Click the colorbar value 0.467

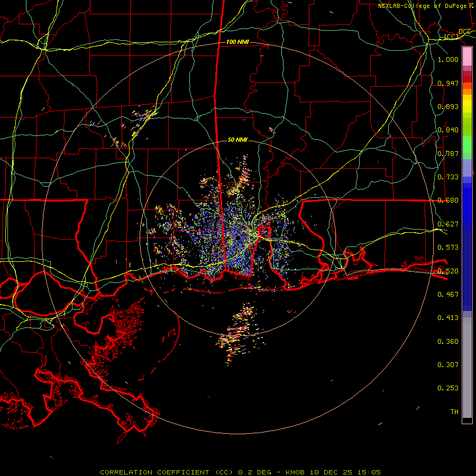pyautogui.click(x=448, y=295)
